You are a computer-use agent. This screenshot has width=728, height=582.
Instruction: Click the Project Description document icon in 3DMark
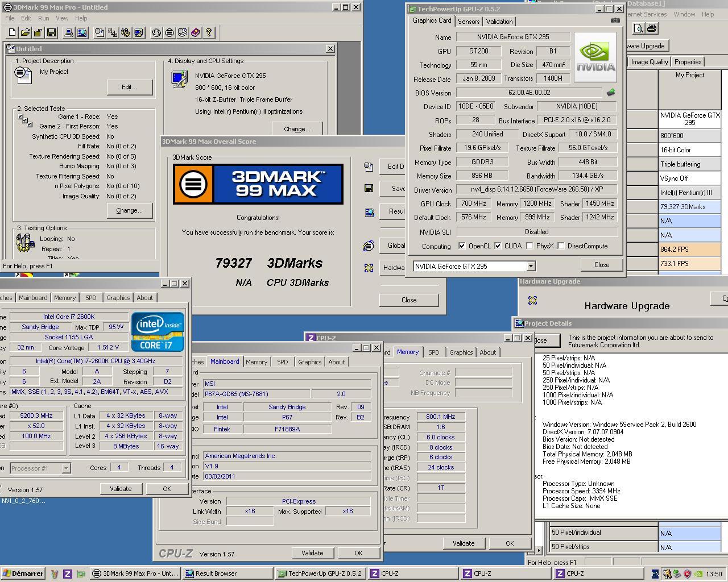(23, 74)
